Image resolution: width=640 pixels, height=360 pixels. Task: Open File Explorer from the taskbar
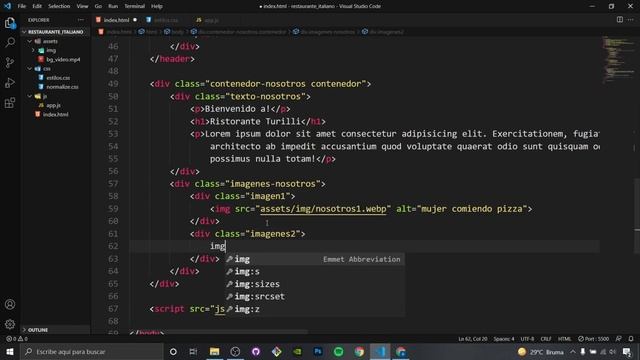pyautogui.click(x=214, y=351)
